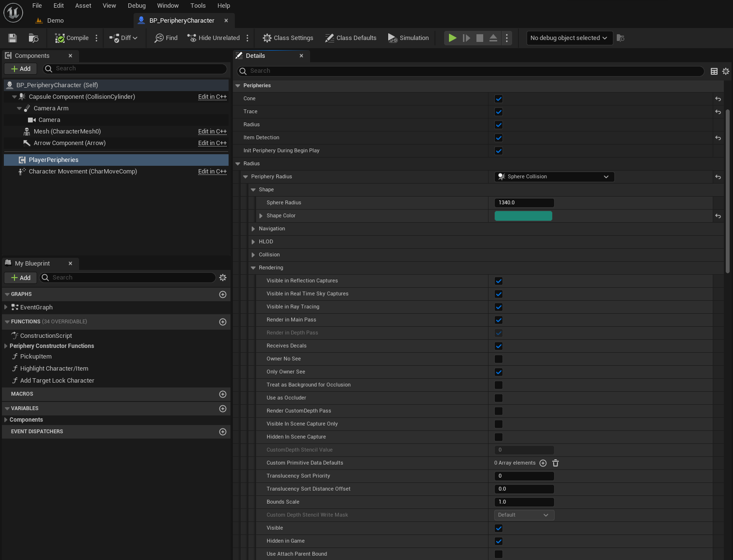The height and width of the screenshot is (560, 733).
Task: Reset Item Detection to default
Action: tap(718, 138)
